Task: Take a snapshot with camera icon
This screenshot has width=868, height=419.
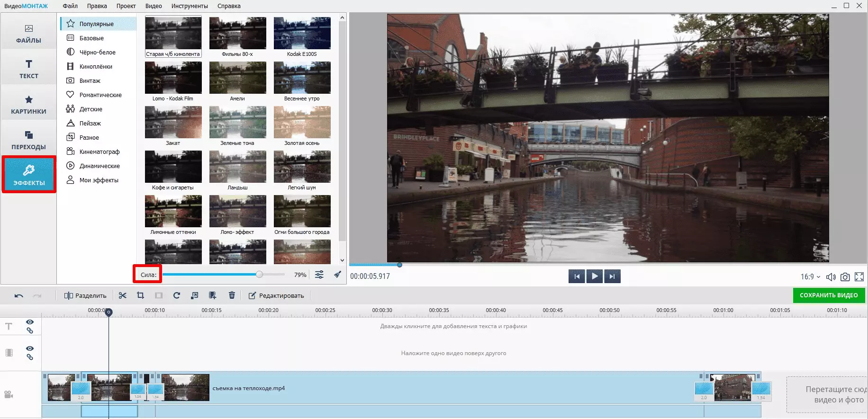Action: [x=845, y=277]
